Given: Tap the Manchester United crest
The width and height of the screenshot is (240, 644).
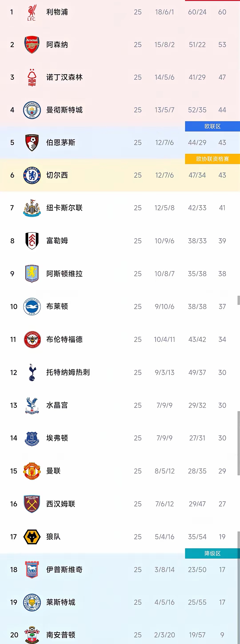Looking at the screenshot, I should coord(32,471).
